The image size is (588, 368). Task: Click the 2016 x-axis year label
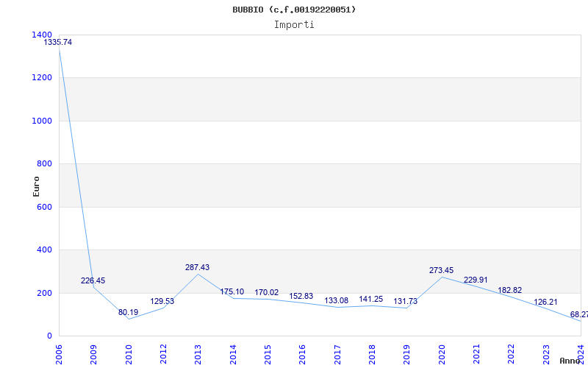[x=302, y=355]
